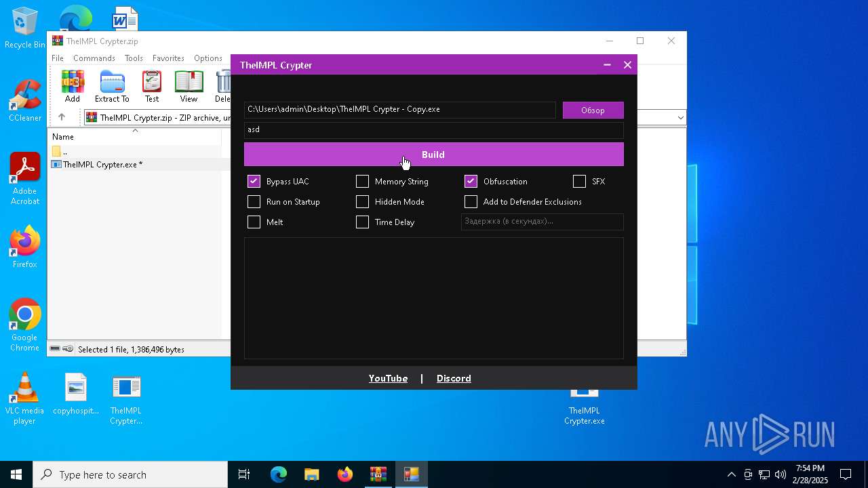
Task: Open network status in system tray
Action: coord(764,474)
